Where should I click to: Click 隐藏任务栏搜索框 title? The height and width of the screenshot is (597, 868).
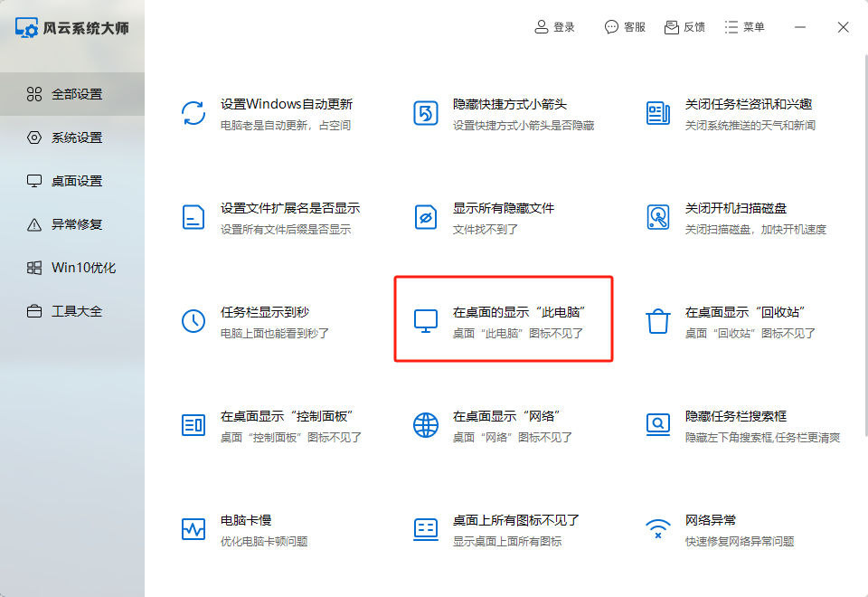(x=736, y=416)
